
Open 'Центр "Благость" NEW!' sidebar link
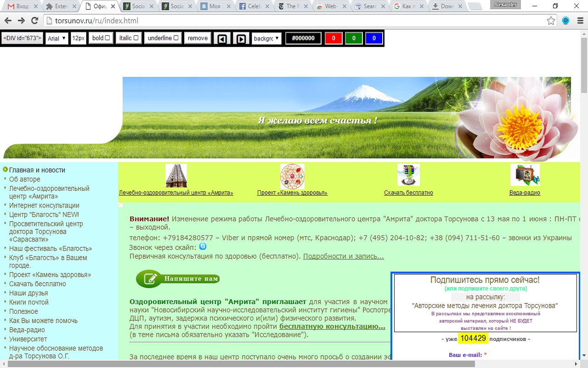pos(44,214)
